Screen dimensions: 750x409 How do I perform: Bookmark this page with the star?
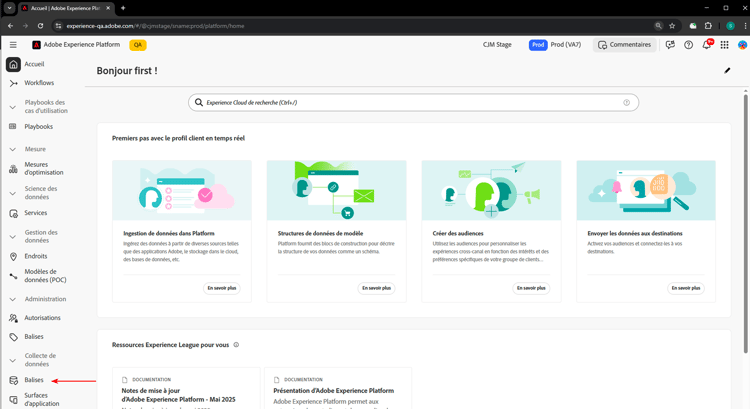[x=672, y=26]
